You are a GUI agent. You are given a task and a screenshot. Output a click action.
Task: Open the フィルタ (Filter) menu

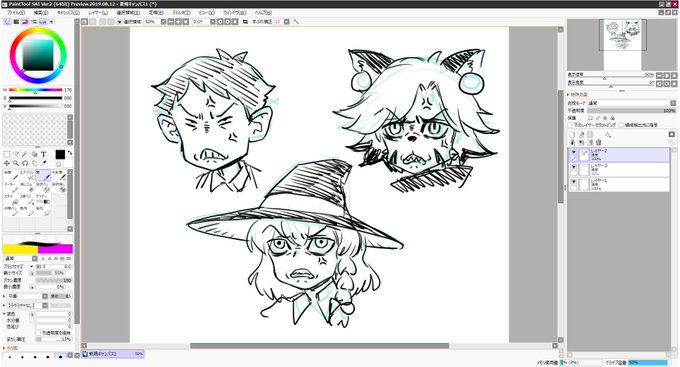tap(180, 13)
